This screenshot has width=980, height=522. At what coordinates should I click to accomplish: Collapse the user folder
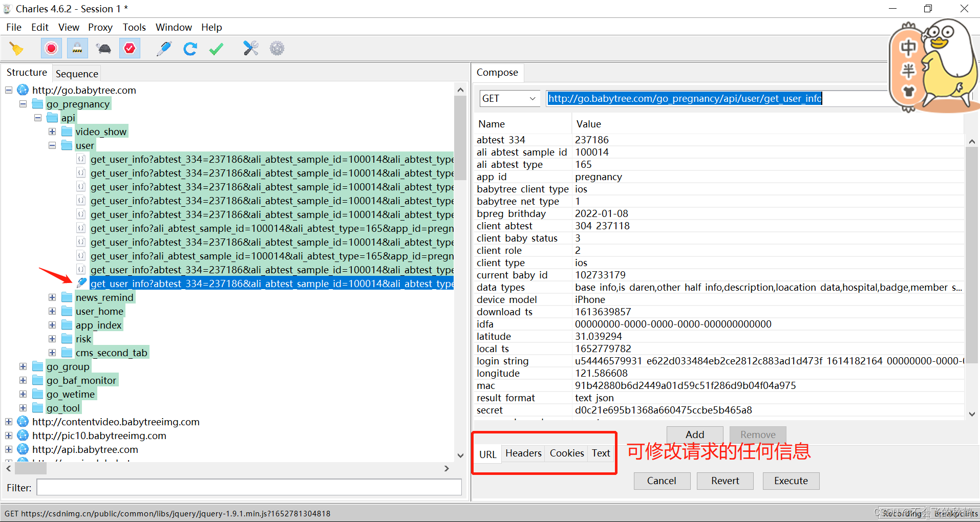click(52, 145)
